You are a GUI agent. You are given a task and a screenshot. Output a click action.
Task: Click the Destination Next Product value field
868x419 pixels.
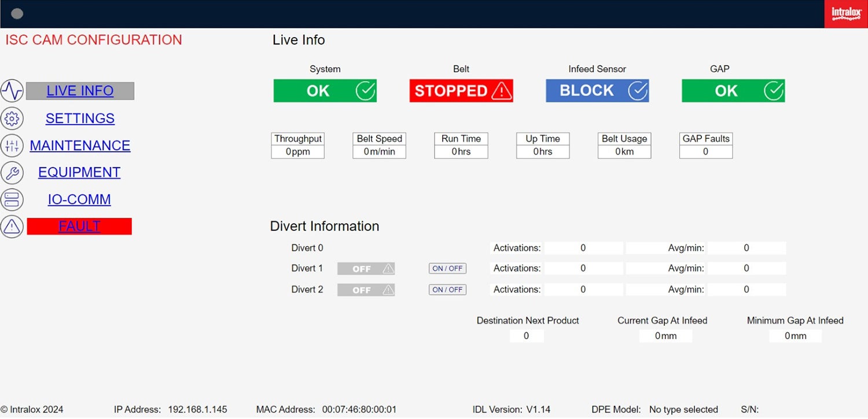pyautogui.click(x=527, y=336)
